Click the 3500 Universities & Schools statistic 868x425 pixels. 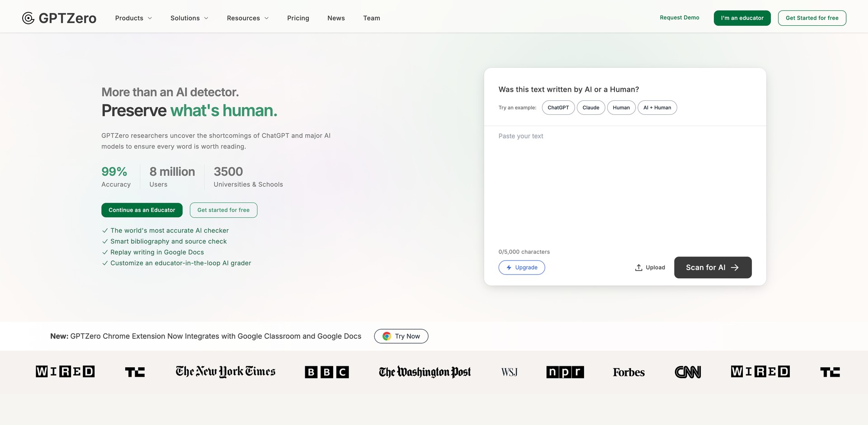point(248,177)
